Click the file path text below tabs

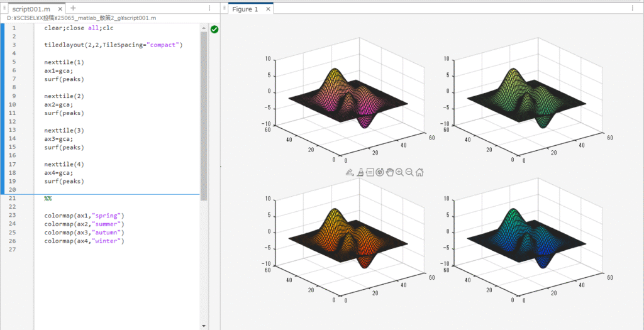click(81, 18)
